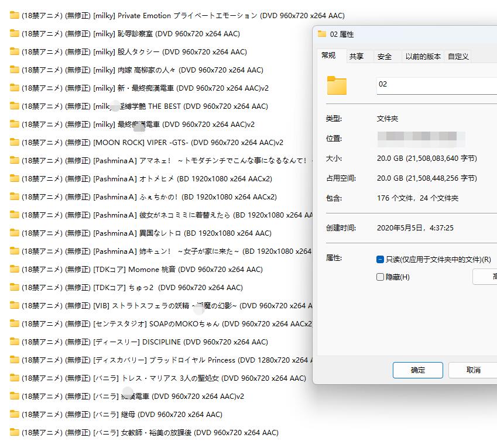Image resolution: width=497 pixels, height=448 pixels.
Task: Open the 自定义 tab
Action: point(458,57)
